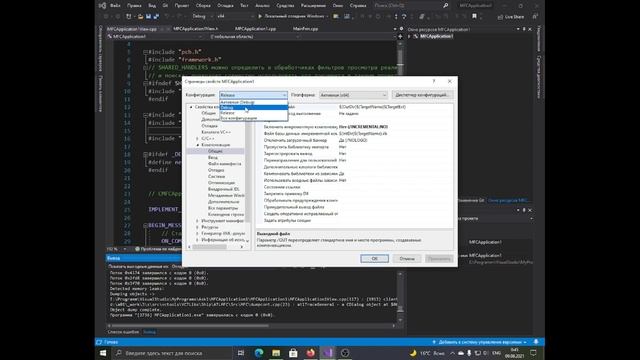The width and height of the screenshot is (640, 360).
Task: Open the Файл menu
Action: point(116,6)
